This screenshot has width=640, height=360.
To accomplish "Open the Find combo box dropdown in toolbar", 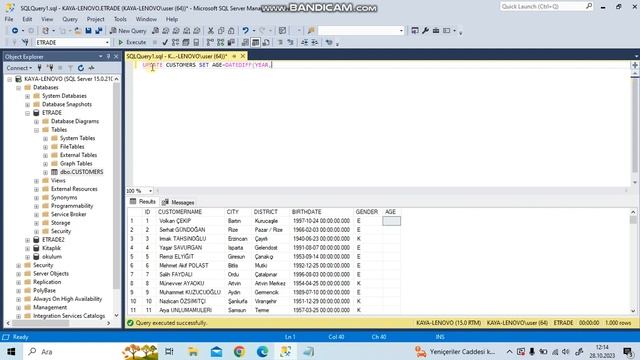I will [x=401, y=31].
